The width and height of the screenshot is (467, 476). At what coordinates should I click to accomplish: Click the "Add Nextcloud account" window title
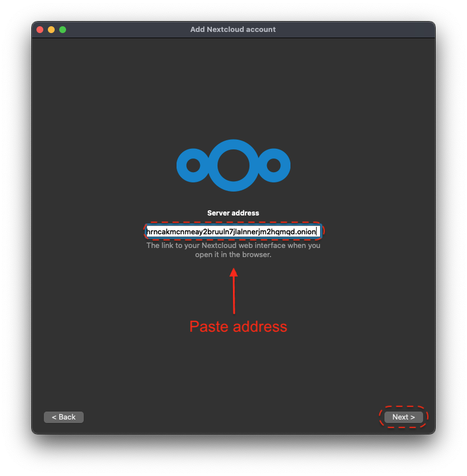click(233, 30)
